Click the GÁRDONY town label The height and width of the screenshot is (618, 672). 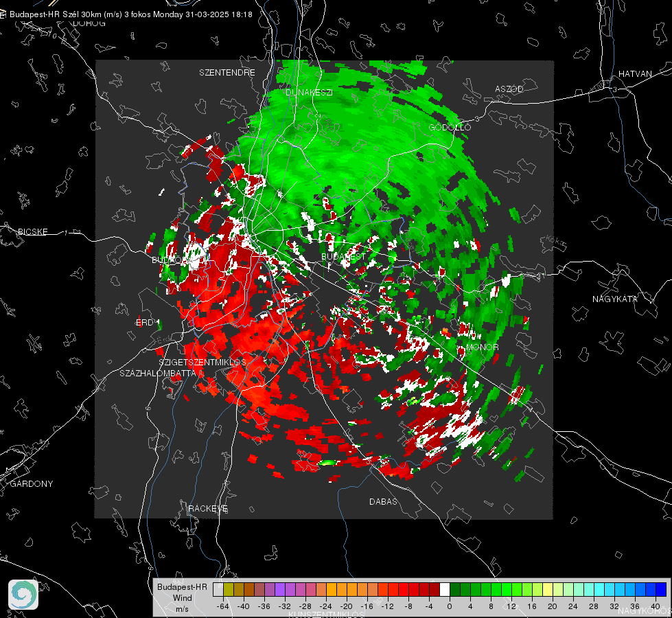click(32, 484)
